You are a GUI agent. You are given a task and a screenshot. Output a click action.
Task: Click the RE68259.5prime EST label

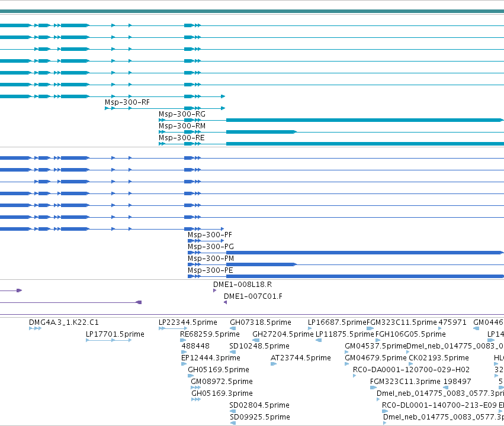[x=210, y=334]
